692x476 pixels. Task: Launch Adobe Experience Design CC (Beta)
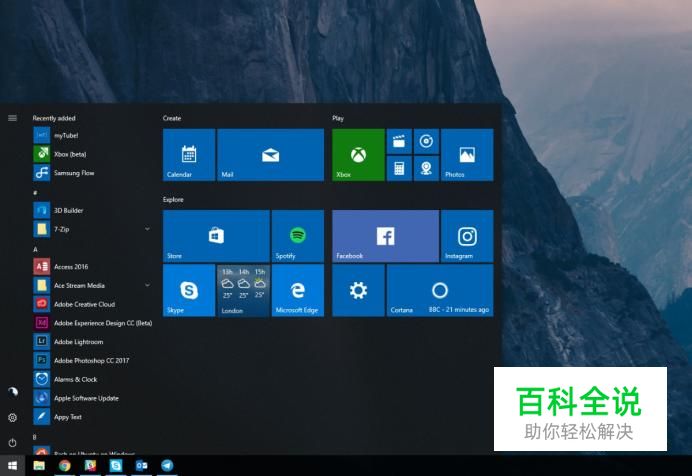tap(93, 323)
